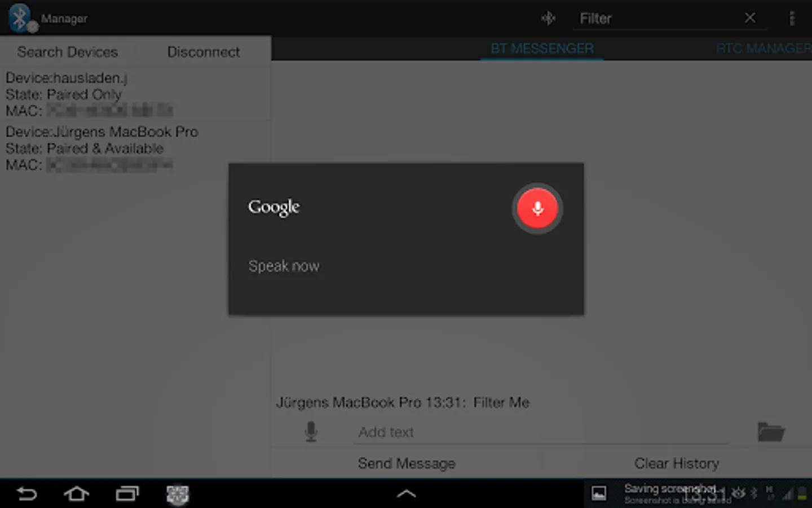Open the overflow menu (three dots)
812x508 pixels.
[792, 19]
